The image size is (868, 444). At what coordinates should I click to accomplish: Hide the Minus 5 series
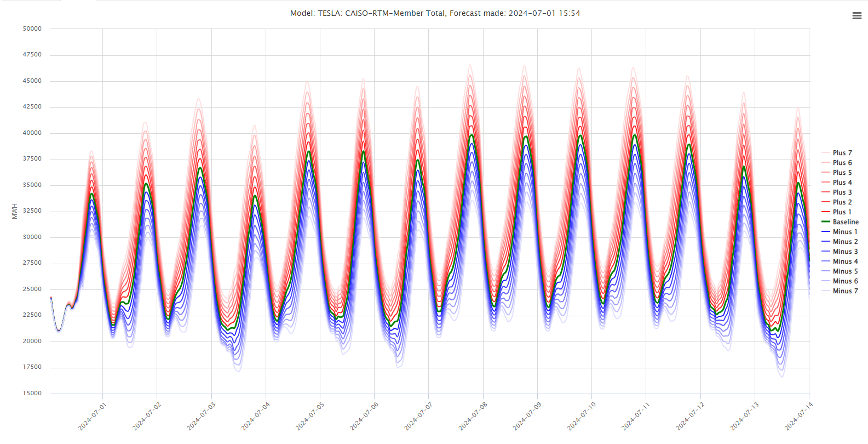840,271
